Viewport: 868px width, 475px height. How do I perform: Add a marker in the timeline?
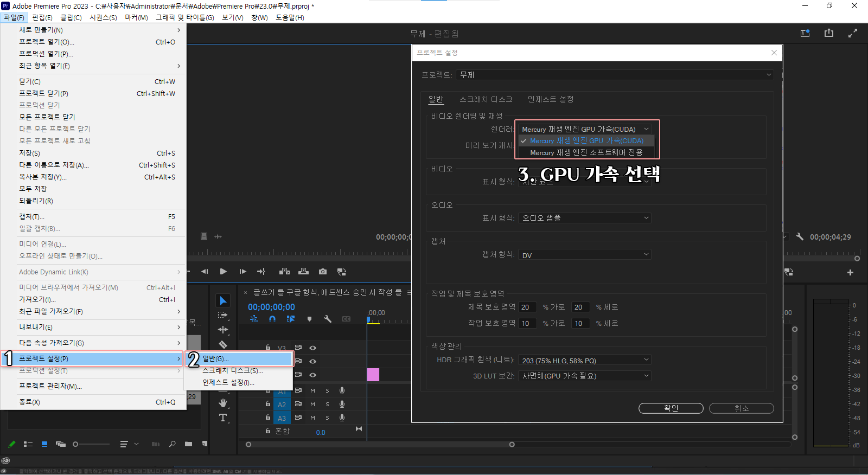[309, 319]
